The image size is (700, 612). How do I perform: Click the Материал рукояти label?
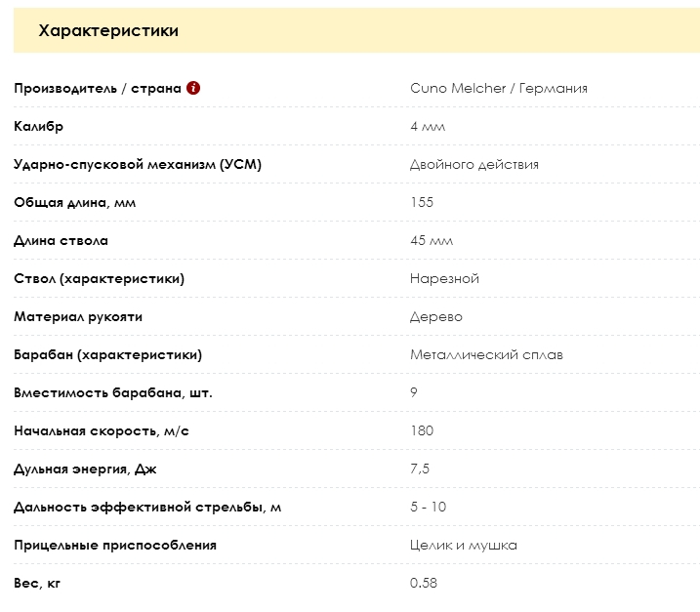pyautogui.click(x=78, y=317)
